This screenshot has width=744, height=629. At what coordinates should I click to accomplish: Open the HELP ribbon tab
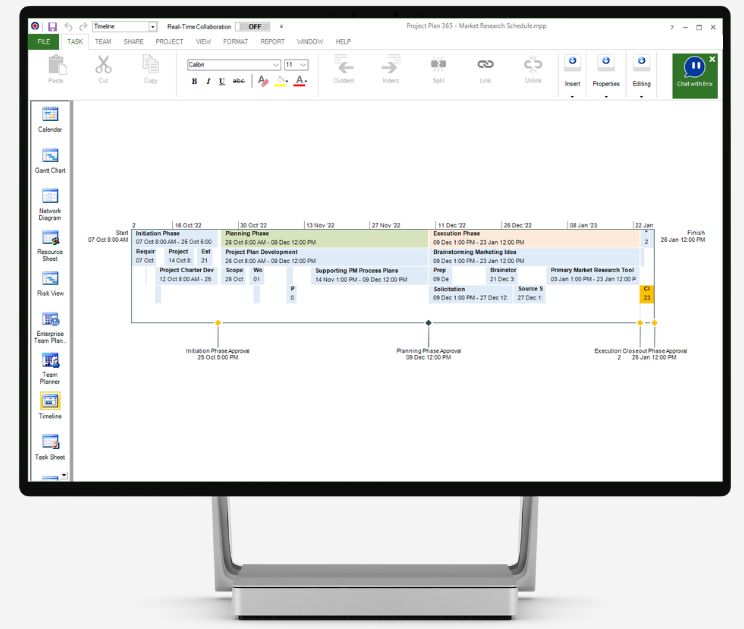pyautogui.click(x=343, y=42)
